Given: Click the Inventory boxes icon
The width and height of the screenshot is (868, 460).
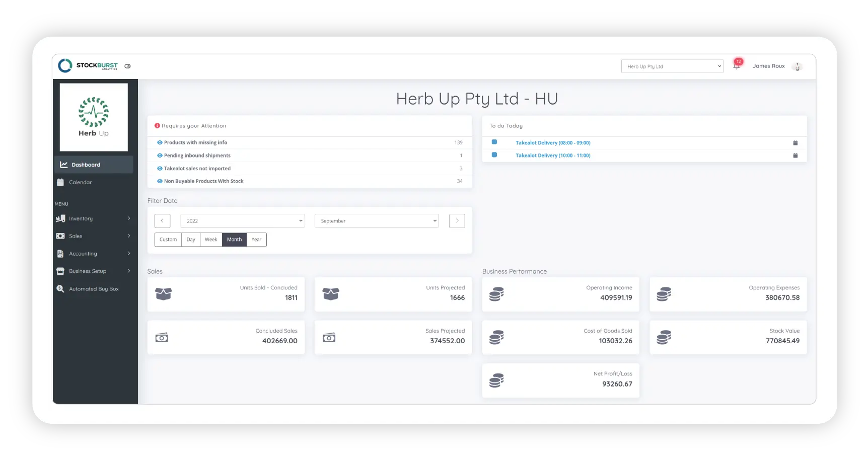Looking at the screenshot, I should tap(60, 218).
